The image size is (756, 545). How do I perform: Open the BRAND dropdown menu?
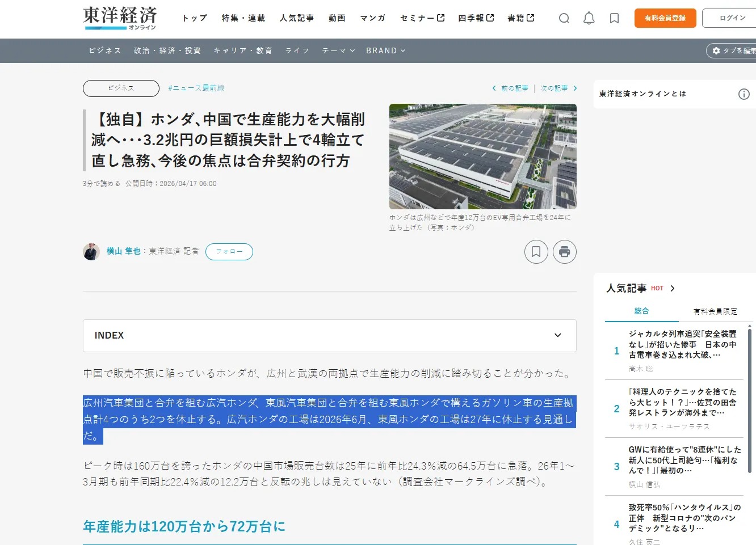(386, 50)
